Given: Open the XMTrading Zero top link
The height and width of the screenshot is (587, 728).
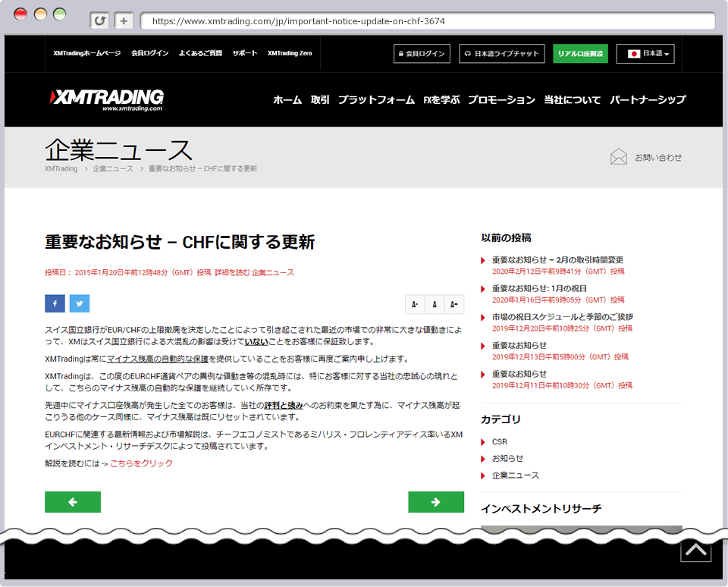Looking at the screenshot, I should (290, 53).
